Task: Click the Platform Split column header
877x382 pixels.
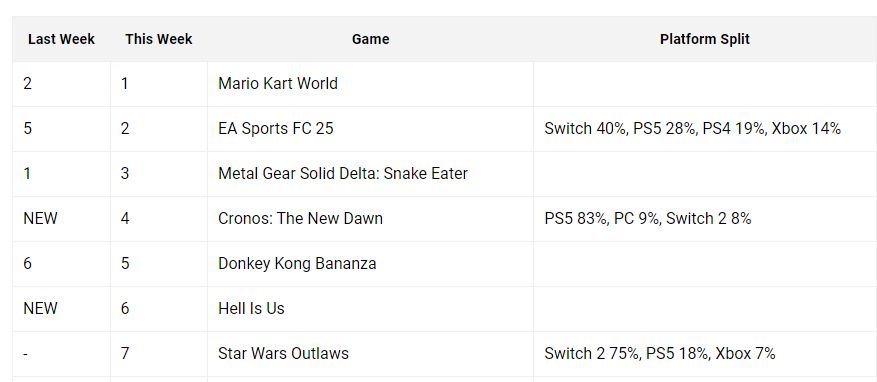Action: (x=705, y=39)
